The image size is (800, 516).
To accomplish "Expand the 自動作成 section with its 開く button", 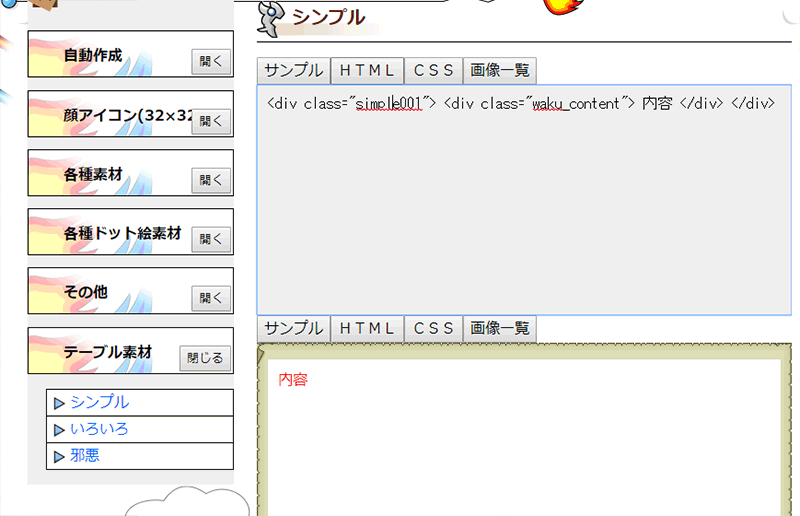I will pos(211,62).
